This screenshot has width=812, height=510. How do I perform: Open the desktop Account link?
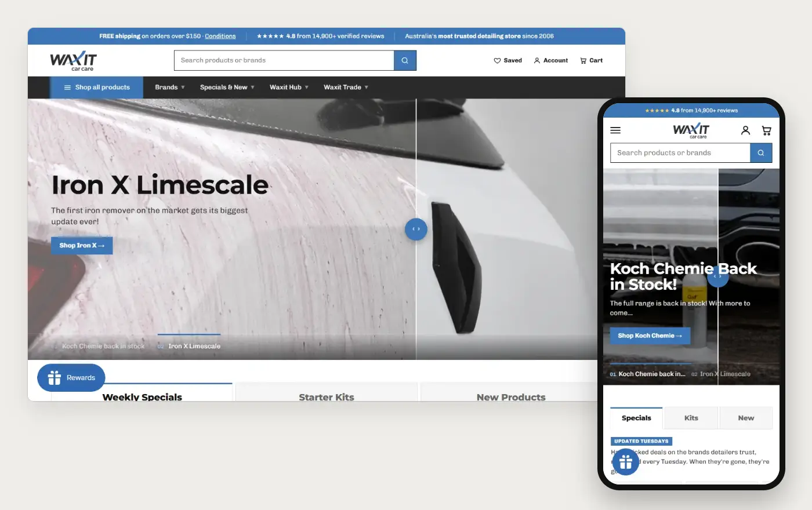pyautogui.click(x=550, y=60)
